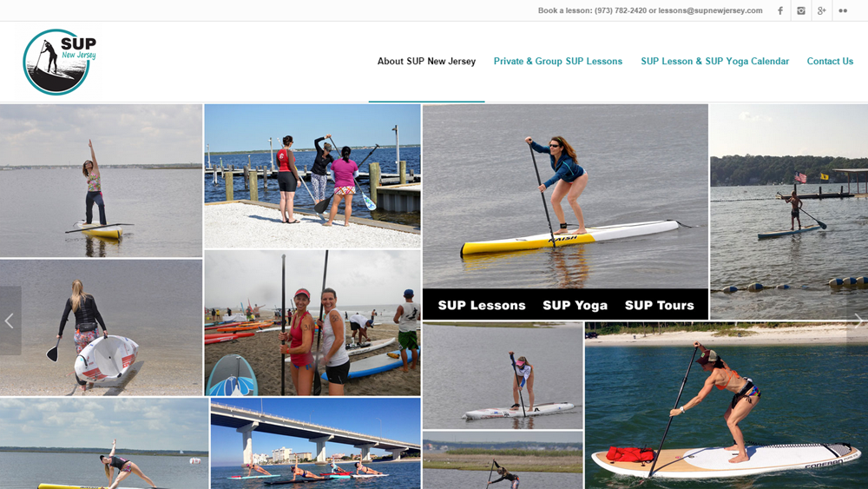Advance slideshow with right arrow
Screen dimensions: 868x489
pyautogui.click(x=858, y=320)
